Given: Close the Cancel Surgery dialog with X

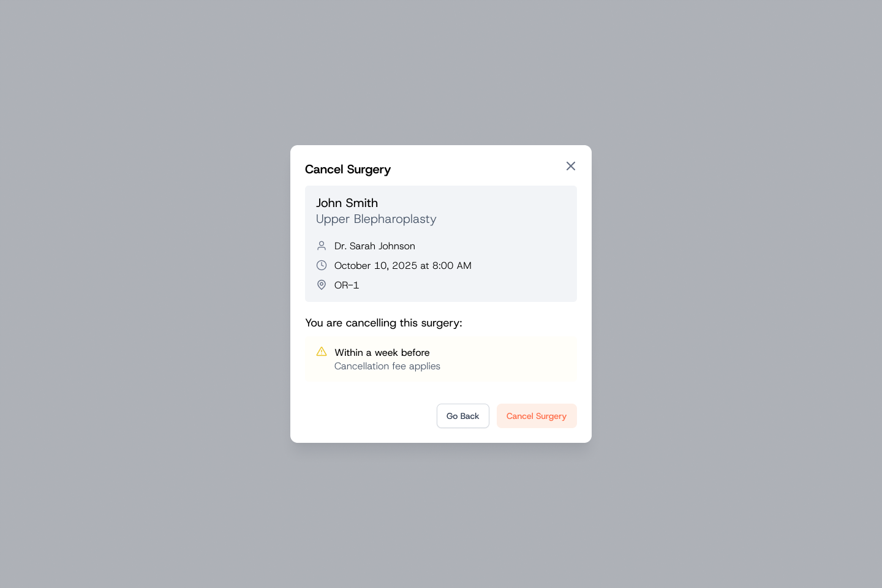Looking at the screenshot, I should pos(571,166).
